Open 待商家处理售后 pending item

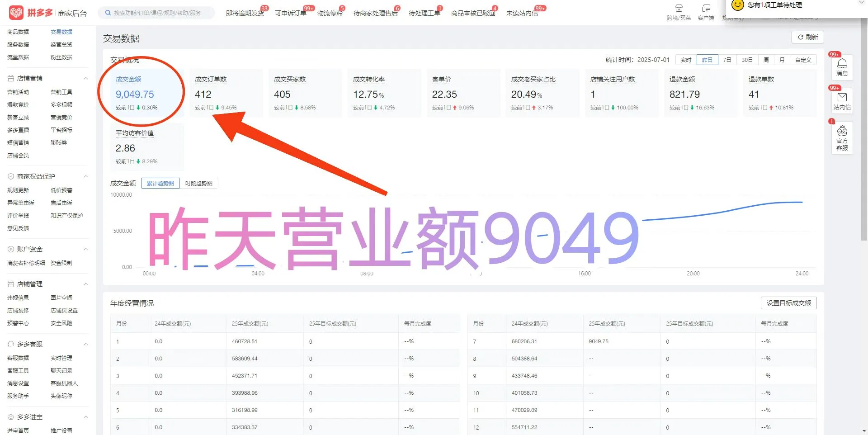tap(376, 13)
